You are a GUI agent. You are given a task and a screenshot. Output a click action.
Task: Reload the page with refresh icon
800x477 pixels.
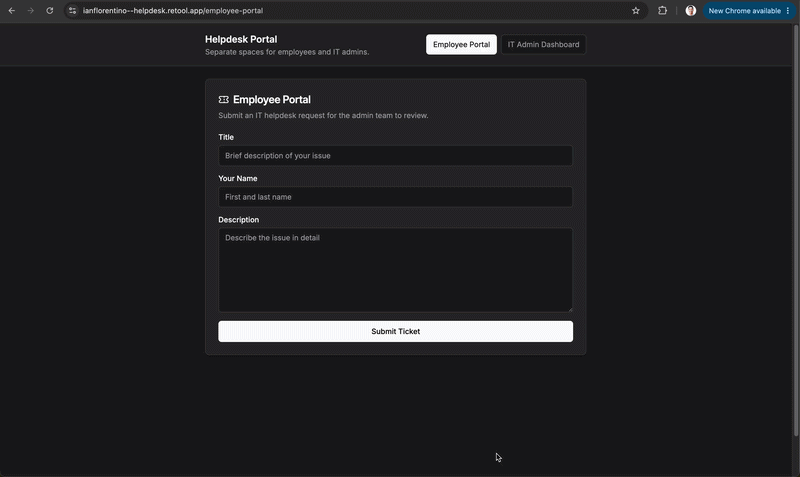click(x=49, y=11)
